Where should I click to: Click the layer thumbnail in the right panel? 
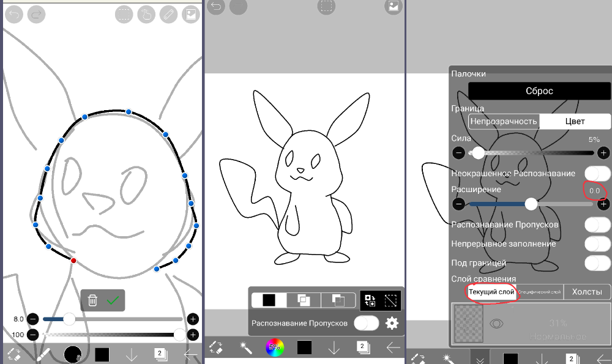click(469, 324)
